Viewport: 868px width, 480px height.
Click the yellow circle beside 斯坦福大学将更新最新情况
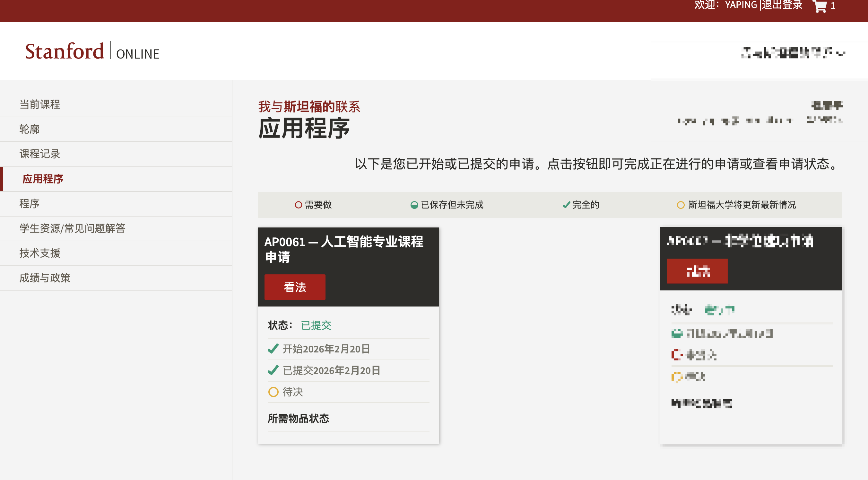pos(681,205)
